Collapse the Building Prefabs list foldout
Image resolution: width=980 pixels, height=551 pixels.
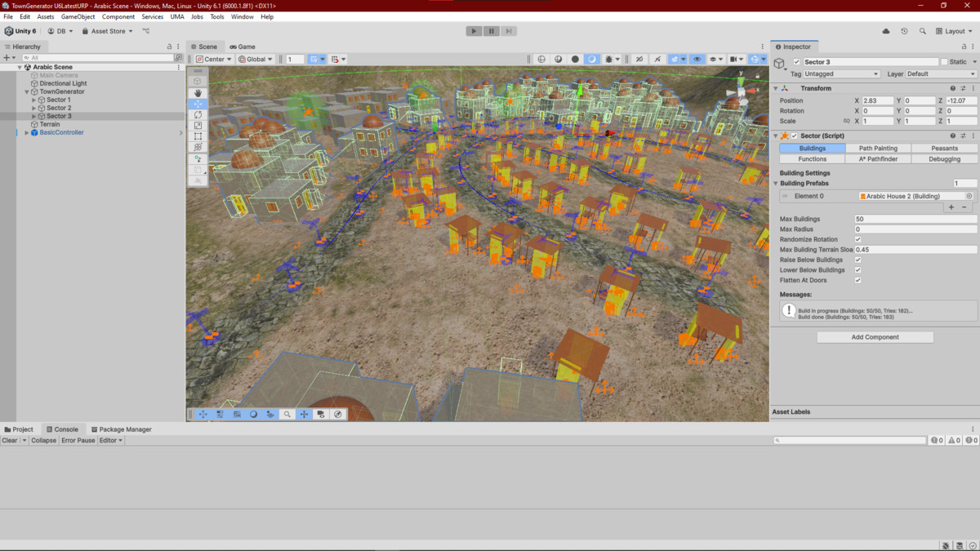pos(776,183)
